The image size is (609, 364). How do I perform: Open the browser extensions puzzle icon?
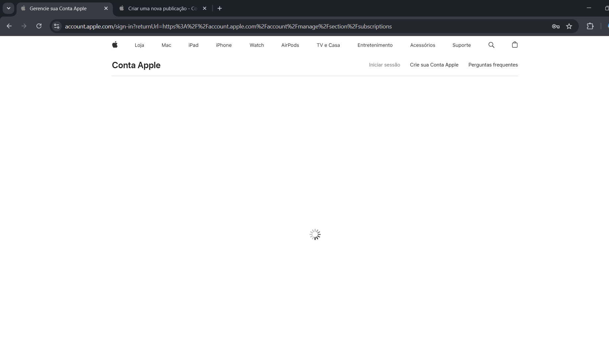590,26
